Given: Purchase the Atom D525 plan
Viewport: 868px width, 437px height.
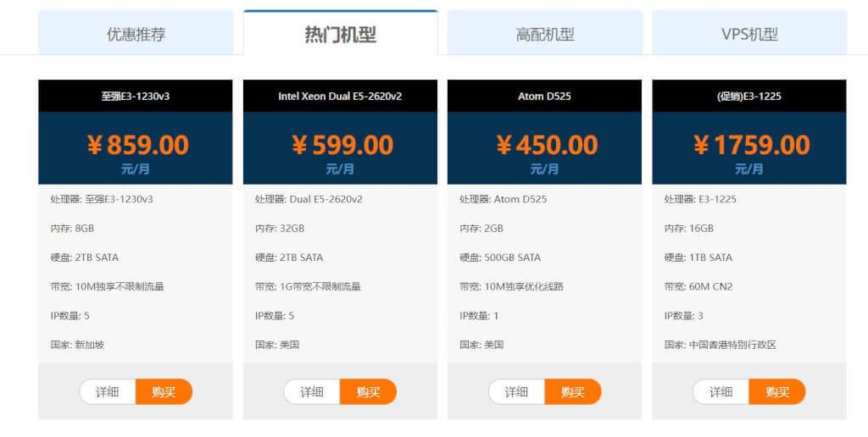Looking at the screenshot, I should click(573, 391).
